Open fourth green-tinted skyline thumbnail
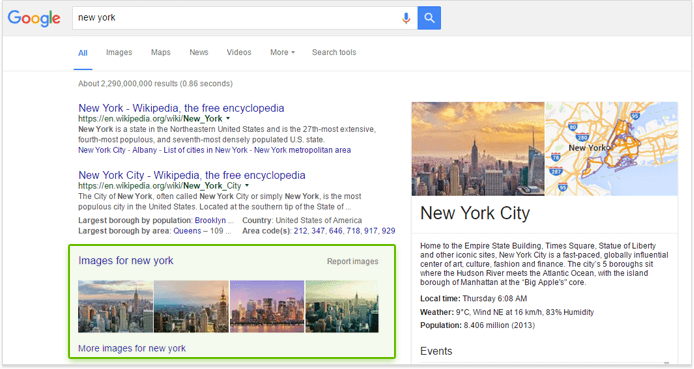This screenshot has height=369, width=694. (342, 306)
